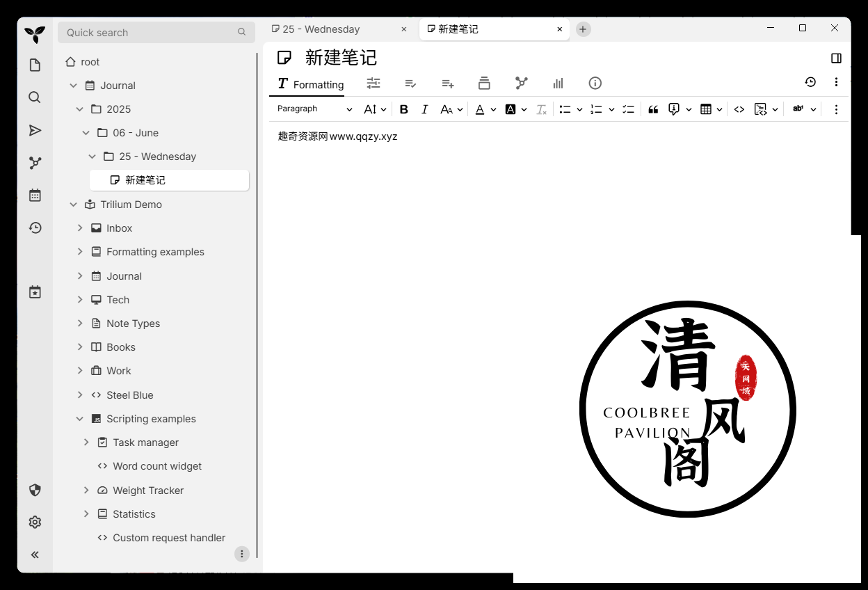868x590 pixels.
Task: Open the Paragraph heading dropdown
Action: pyautogui.click(x=315, y=109)
